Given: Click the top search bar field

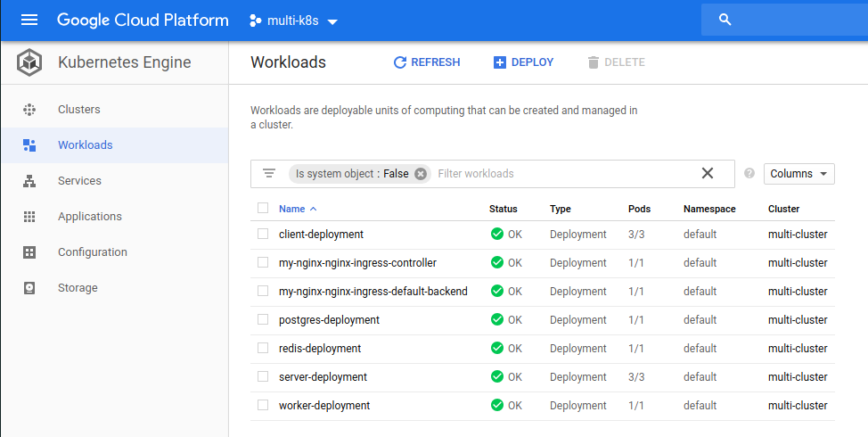Looking at the screenshot, I should 784,20.
